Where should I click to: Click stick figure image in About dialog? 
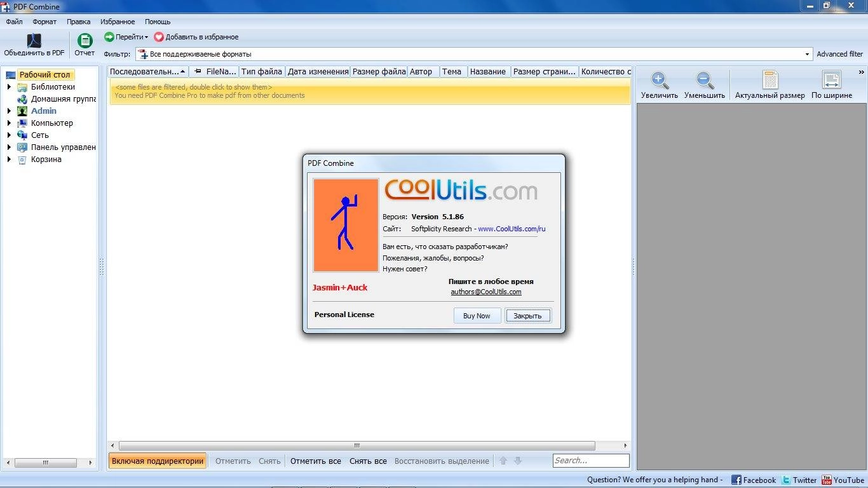coord(346,225)
